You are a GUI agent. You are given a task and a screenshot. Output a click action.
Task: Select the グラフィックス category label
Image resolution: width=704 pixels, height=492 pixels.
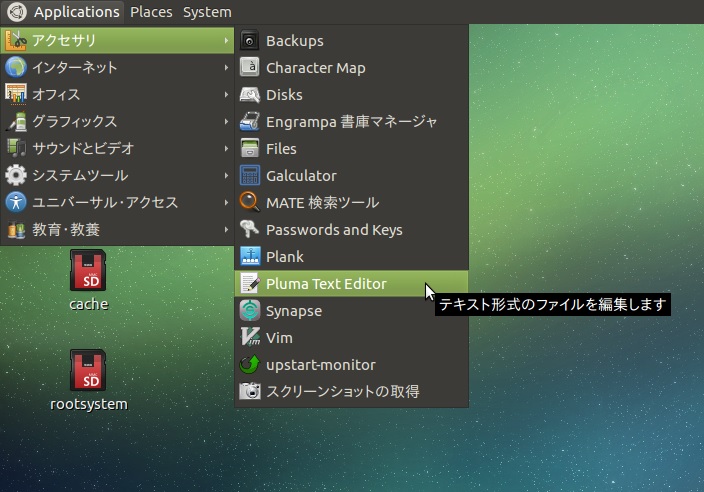point(75,121)
